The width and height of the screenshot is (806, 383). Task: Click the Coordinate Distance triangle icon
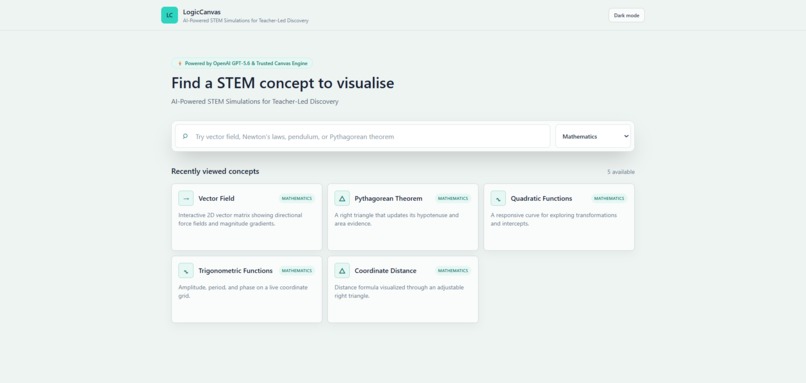(342, 270)
